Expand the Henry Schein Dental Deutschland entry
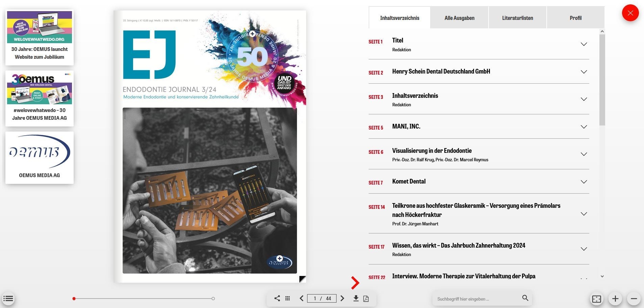Viewport: 644px width, 308px height. (584, 72)
